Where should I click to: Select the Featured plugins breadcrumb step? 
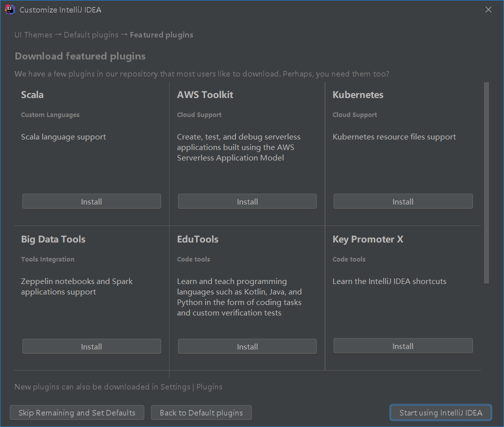tap(161, 34)
